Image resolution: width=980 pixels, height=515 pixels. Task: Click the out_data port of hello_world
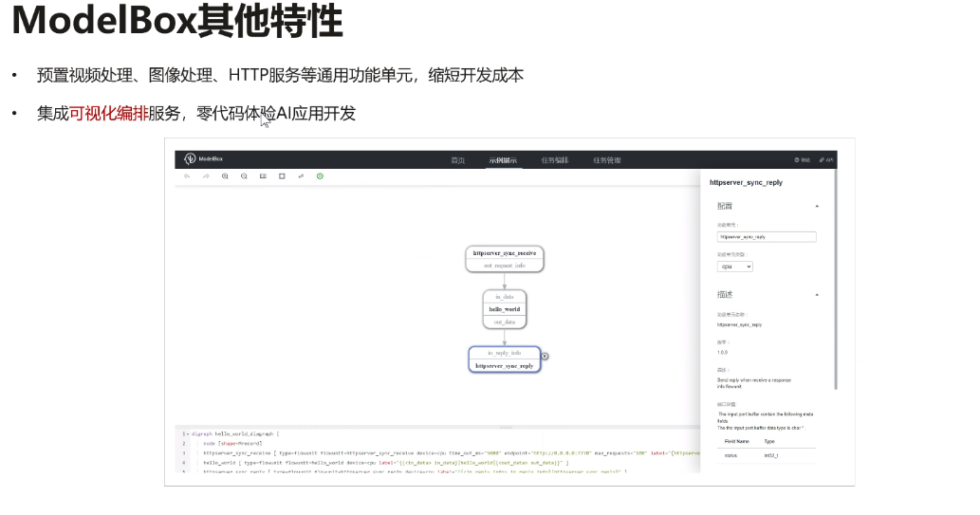coord(505,322)
